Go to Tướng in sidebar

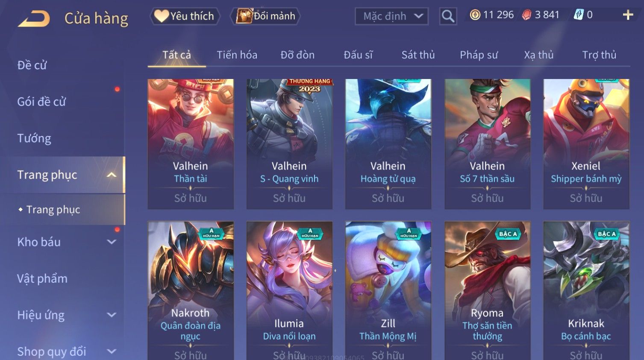pos(34,138)
